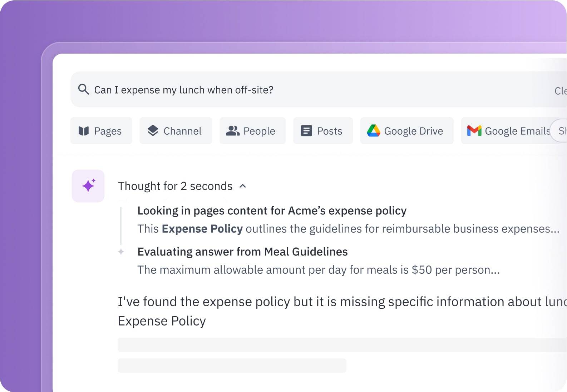
Task: Expand the Evaluating answer from Meal Guidelines step
Action: 242,252
